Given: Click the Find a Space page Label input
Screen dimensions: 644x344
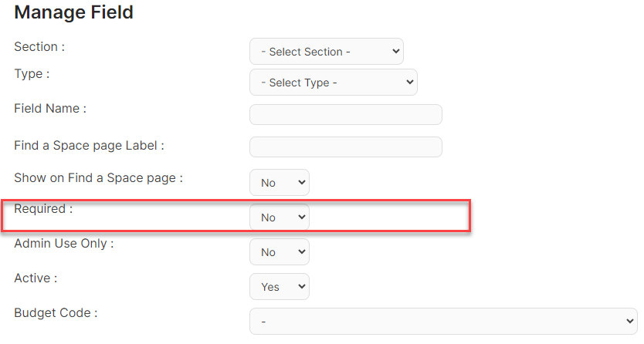Looking at the screenshot, I should click(x=346, y=147).
